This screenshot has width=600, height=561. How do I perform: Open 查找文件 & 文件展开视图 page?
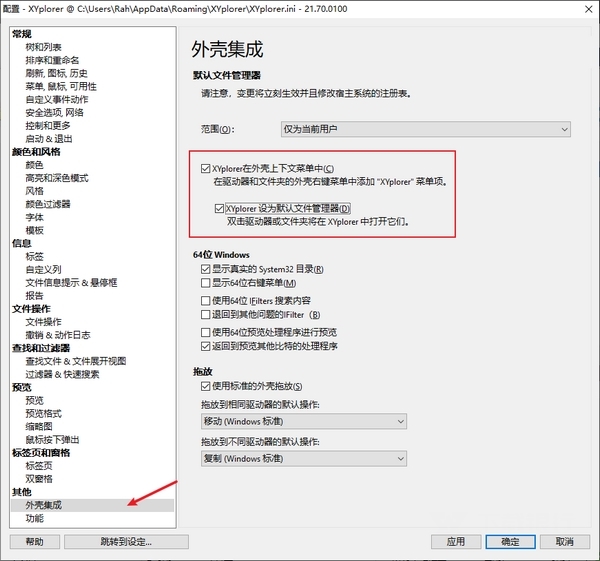76,361
